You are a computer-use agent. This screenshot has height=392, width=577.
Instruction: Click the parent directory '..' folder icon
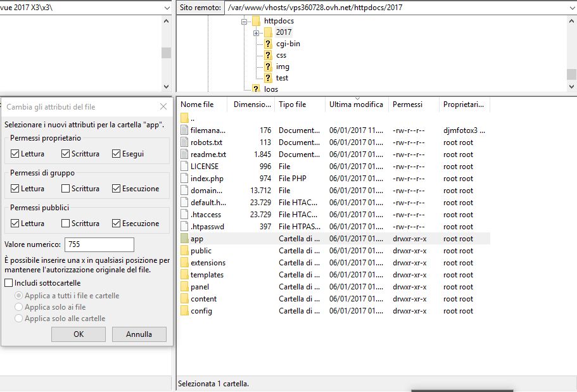[184, 118]
